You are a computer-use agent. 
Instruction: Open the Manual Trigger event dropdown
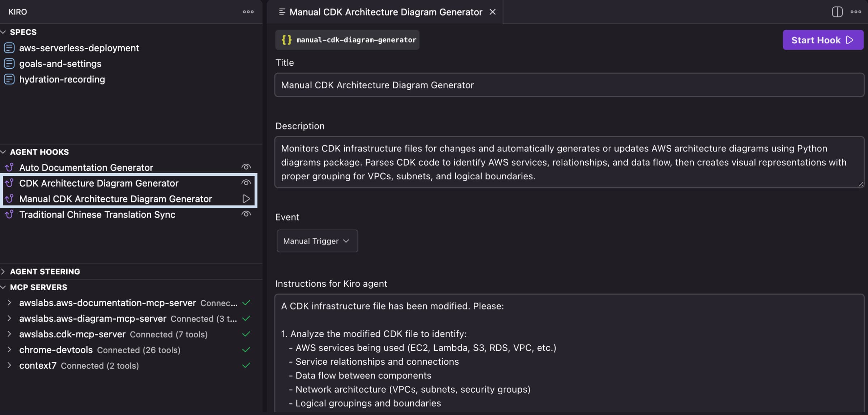[x=317, y=241]
